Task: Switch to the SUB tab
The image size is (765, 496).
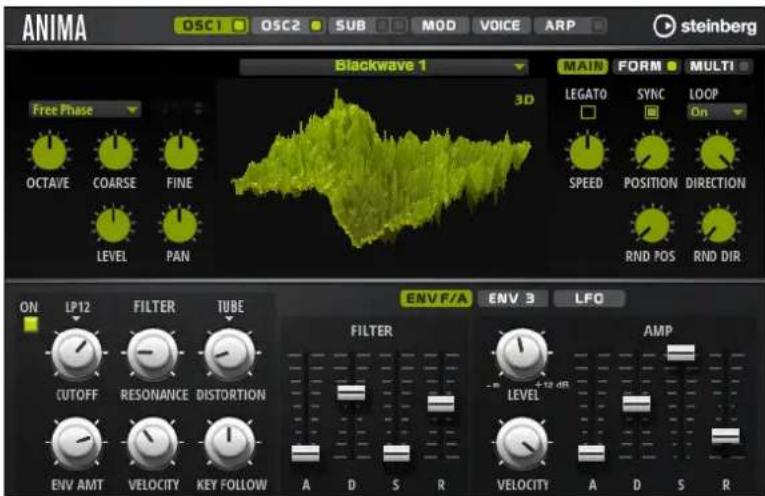Action: click(x=367, y=25)
